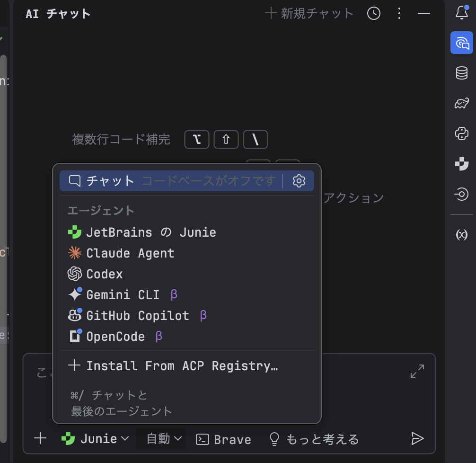Click the send message arrow icon
The height and width of the screenshot is (463, 476).
coord(417,438)
